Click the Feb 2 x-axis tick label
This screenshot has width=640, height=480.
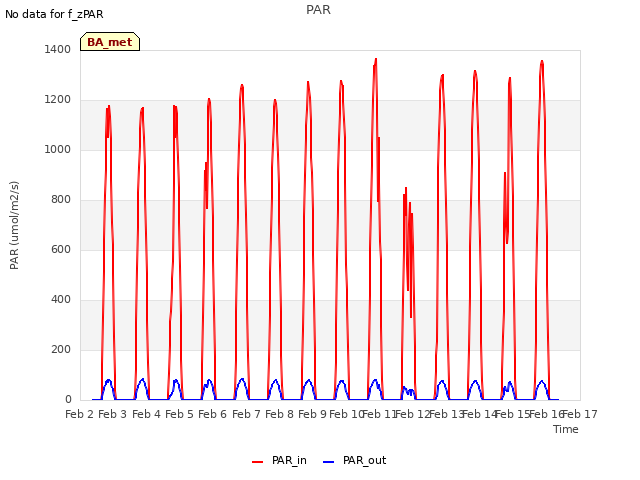(80, 414)
